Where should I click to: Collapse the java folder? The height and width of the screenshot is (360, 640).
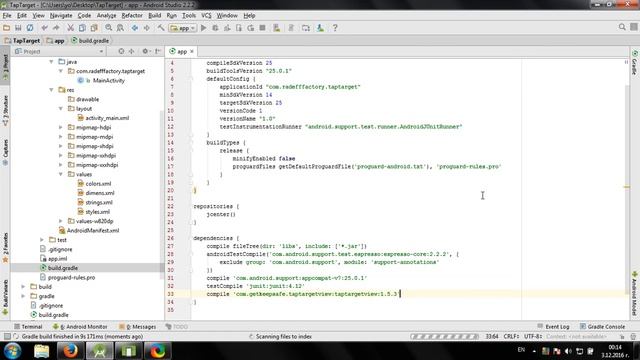click(x=51, y=62)
